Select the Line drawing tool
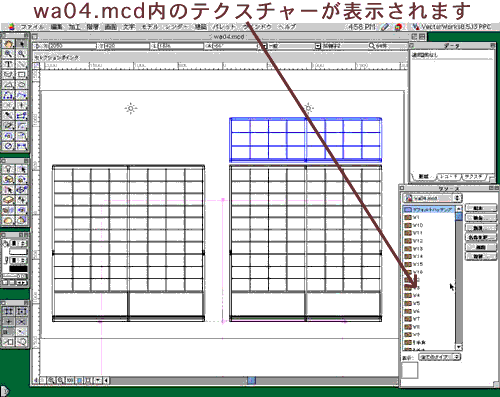 click(21, 64)
